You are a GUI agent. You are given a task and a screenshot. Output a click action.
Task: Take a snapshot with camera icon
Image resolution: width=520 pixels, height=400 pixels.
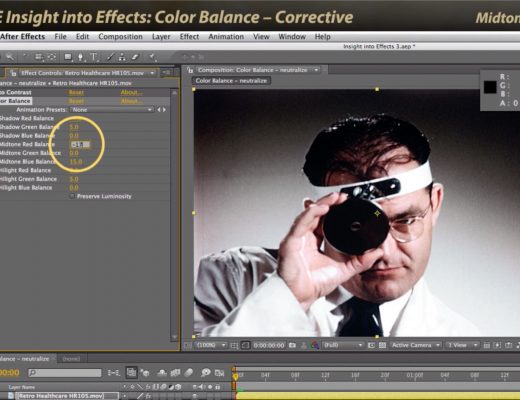pos(292,345)
